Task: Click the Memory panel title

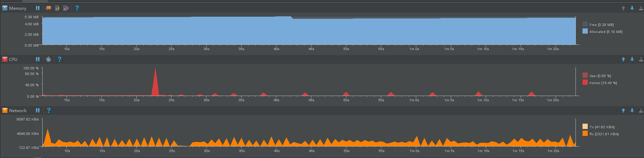Action: [17, 8]
